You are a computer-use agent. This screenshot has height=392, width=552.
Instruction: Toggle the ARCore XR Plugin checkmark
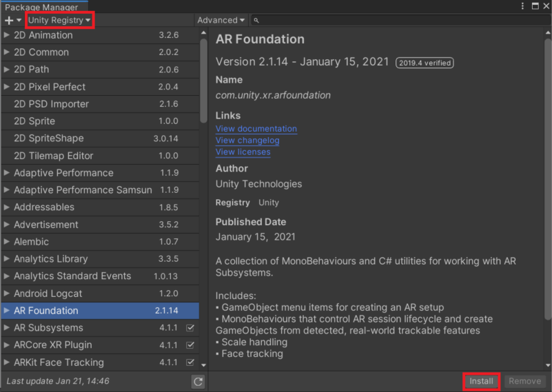[191, 345]
